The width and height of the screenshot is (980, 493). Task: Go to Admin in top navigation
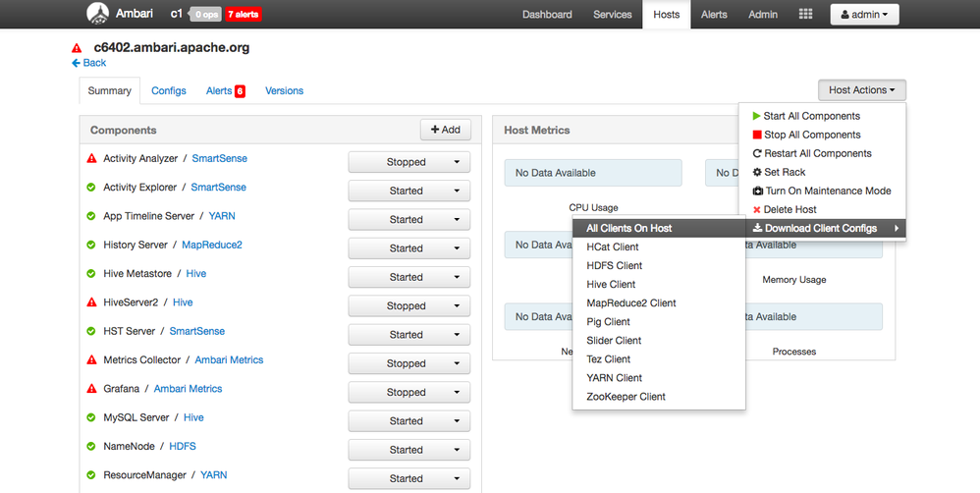[763, 15]
